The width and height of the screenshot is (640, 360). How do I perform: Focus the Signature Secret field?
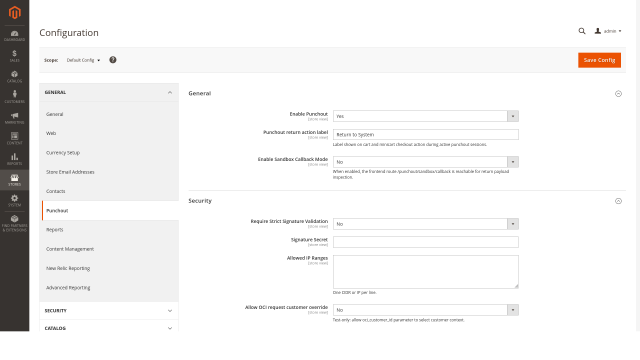426,242
